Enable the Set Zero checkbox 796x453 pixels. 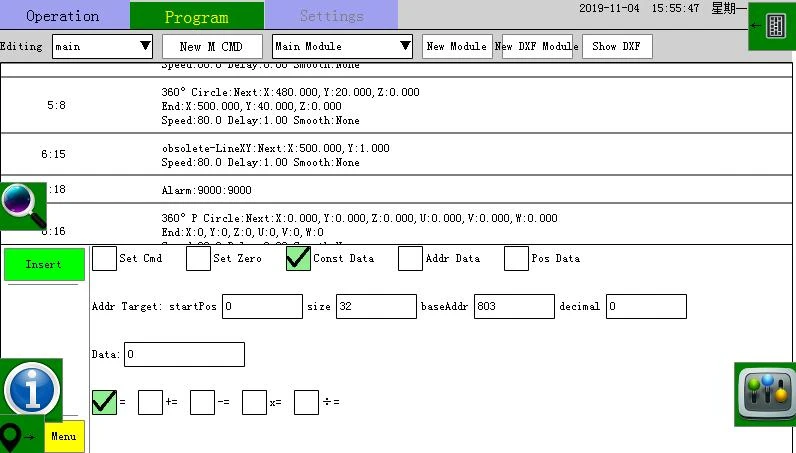coord(198,258)
